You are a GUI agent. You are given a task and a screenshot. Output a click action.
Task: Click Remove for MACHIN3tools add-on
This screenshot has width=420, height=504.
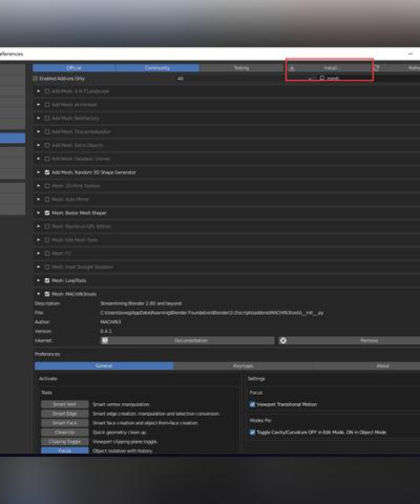tap(349, 340)
